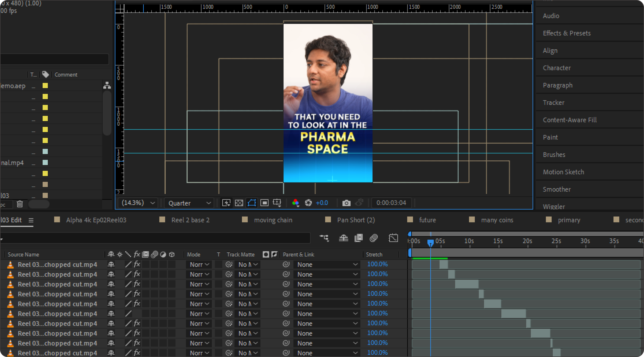The width and height of the screenshot is (644, 357).
Task: Click the Project panel vertical scrollbar
Action: 107,113
